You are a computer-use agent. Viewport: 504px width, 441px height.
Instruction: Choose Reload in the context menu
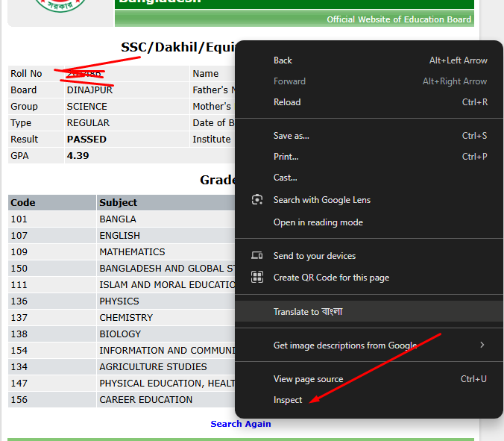pos(286,102)
